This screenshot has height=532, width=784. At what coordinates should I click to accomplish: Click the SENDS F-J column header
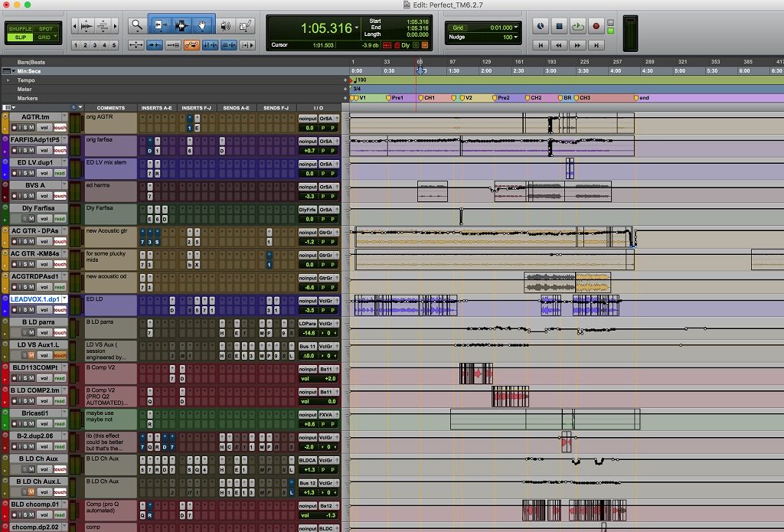point(276,107)
